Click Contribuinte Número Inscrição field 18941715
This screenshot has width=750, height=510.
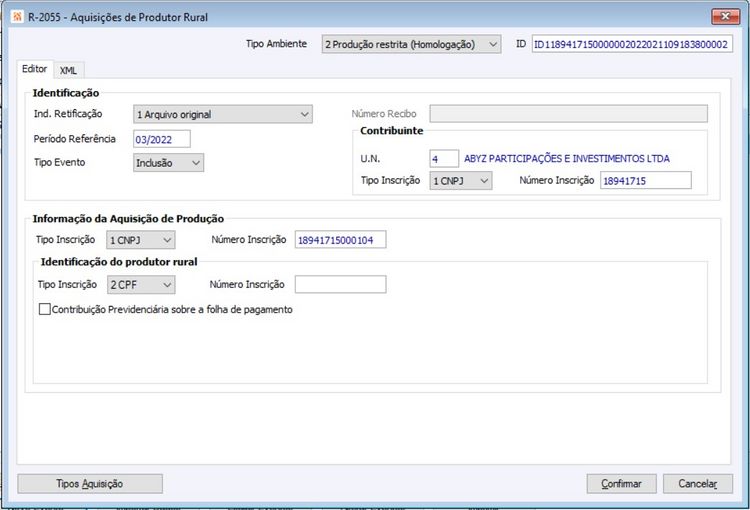point(646,180)
